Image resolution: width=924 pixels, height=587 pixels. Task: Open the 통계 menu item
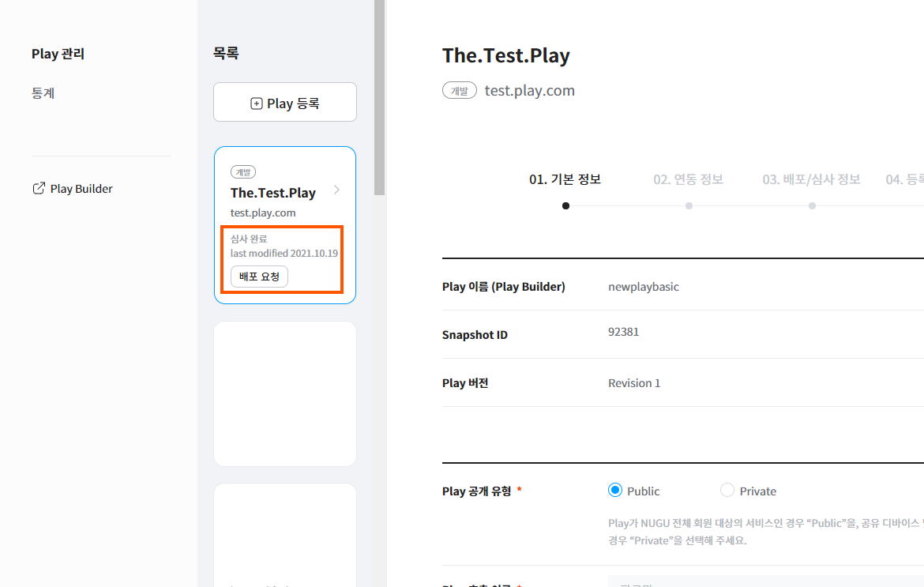click(x=43, y=93)
